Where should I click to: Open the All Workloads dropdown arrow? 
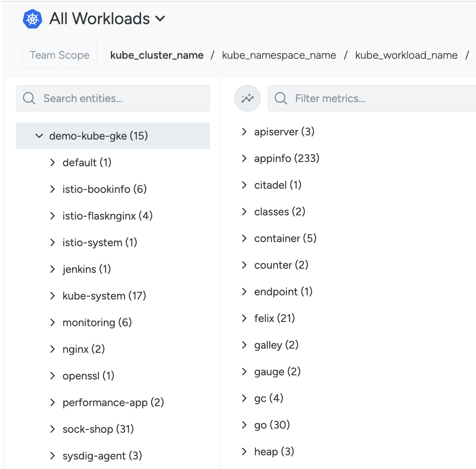160,19
